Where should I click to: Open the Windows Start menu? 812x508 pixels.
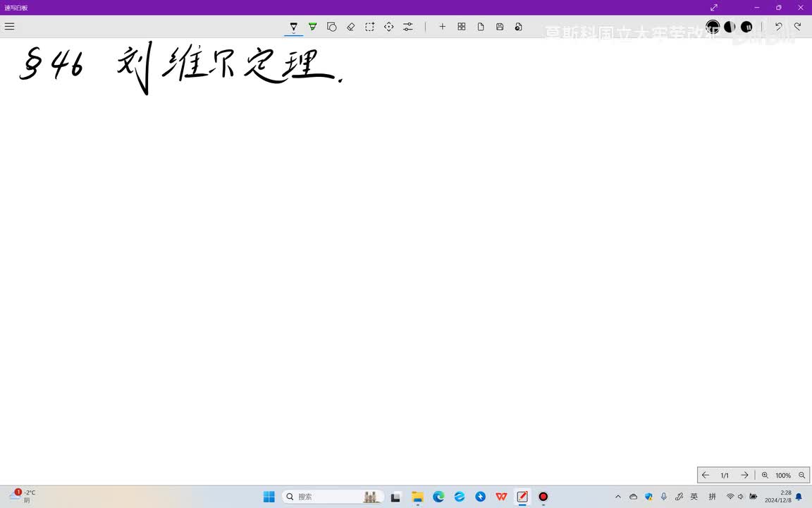click(x=269, y=497)
